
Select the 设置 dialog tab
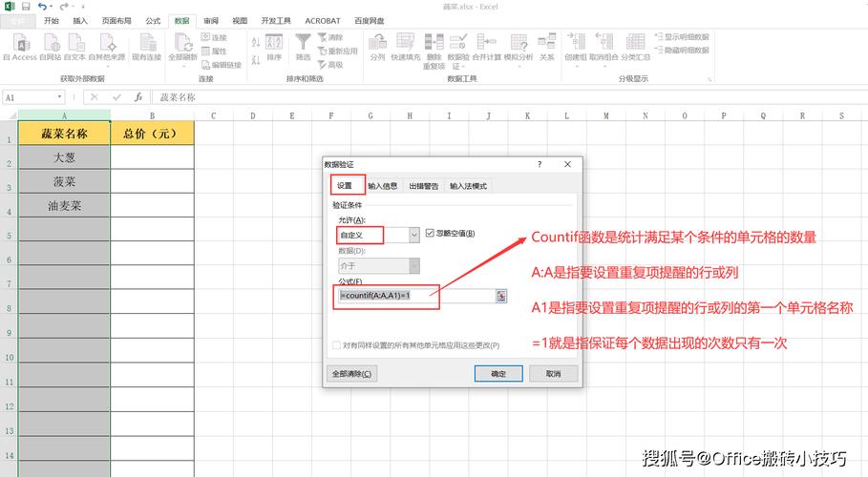pos(345,185)
